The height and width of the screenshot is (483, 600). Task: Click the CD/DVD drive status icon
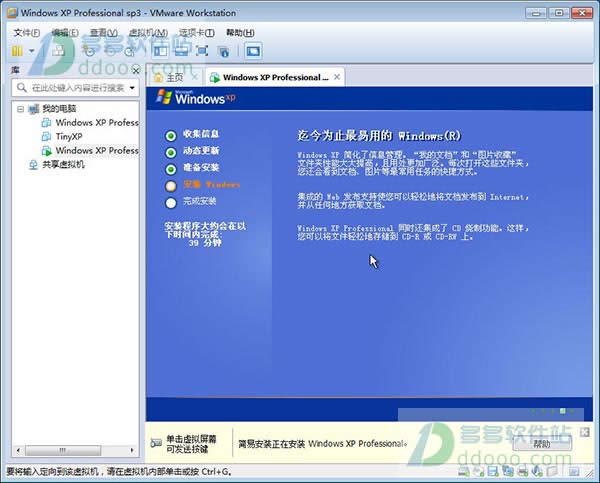tap(478, 472)
